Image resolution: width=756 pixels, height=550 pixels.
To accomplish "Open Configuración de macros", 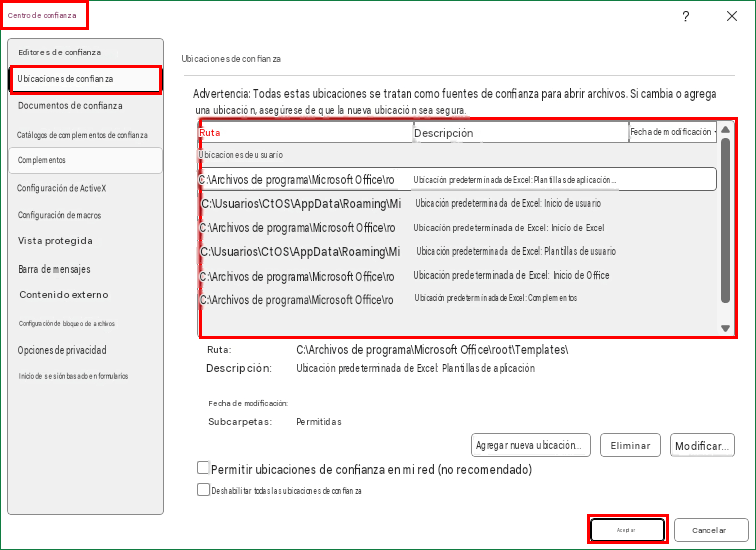I will pyautogui.click(x=59, y=215).
